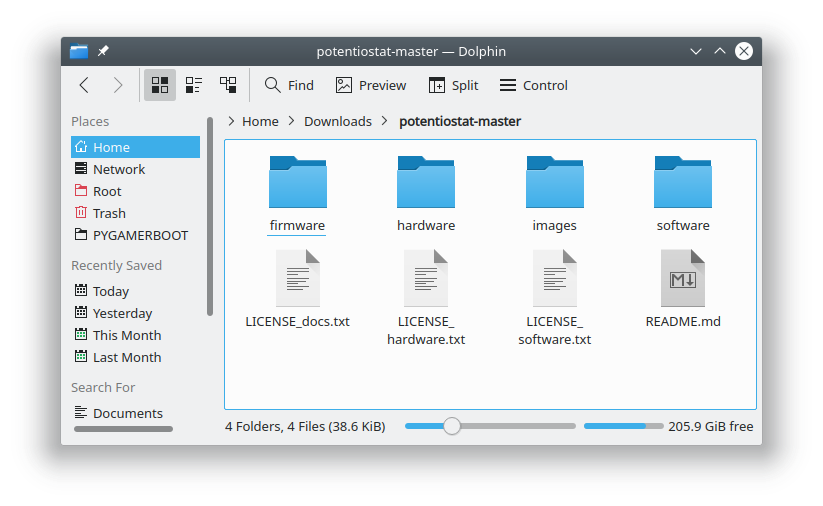Show files saved Today
Image resolution: width=823 pixels, height=506 pixels.
pyautogui.click(x=135, y=291)
